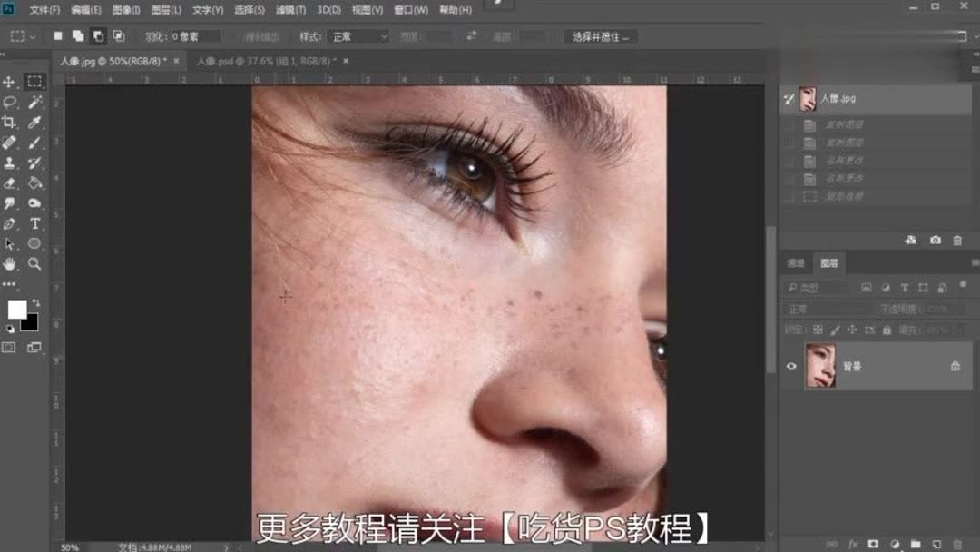The height and width of the screenshot is (552, 980).
Task: Toggle the history state next to 人像.jpg
Action: [788, 99]
